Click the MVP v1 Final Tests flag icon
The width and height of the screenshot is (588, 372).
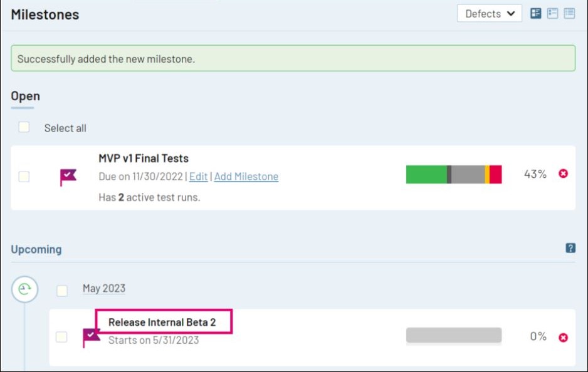pos(68,177)
